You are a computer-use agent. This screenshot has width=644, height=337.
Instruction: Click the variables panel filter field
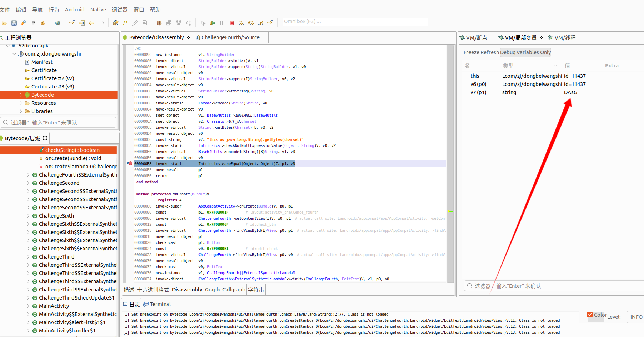click(x=553, y=286)
